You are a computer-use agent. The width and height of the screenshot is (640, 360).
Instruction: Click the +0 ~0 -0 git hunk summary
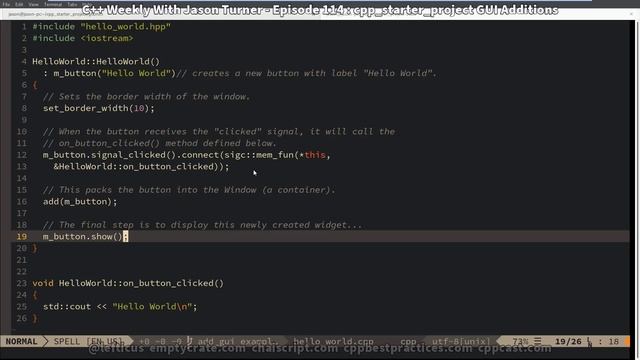[x=160, y=341]
